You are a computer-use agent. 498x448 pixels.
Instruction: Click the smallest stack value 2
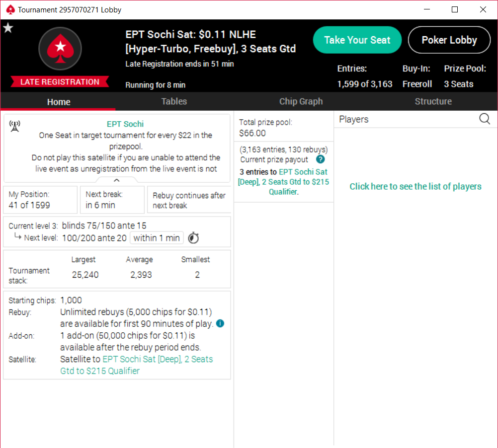pos(197,275)
